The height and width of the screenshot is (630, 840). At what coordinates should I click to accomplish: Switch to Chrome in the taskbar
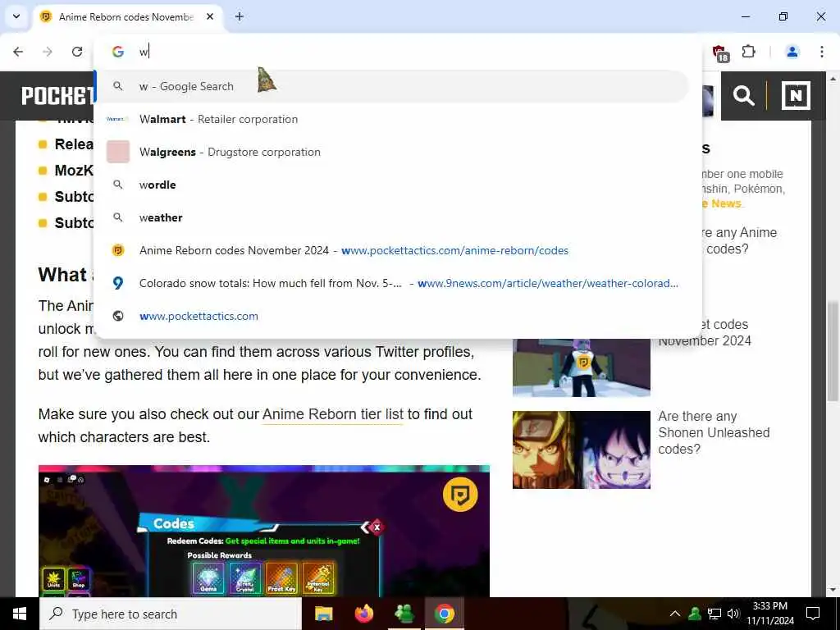pyautogui.click(x=444, y=614)
